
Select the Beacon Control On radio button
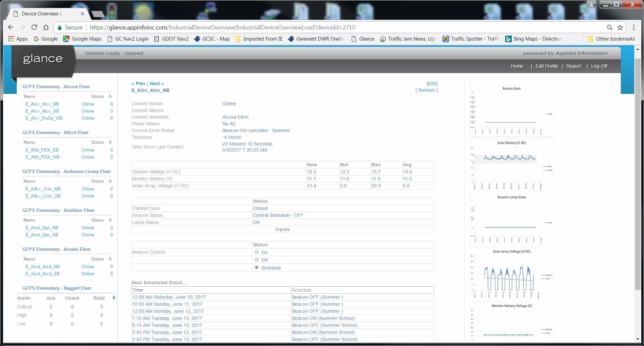tap(257, 252)
